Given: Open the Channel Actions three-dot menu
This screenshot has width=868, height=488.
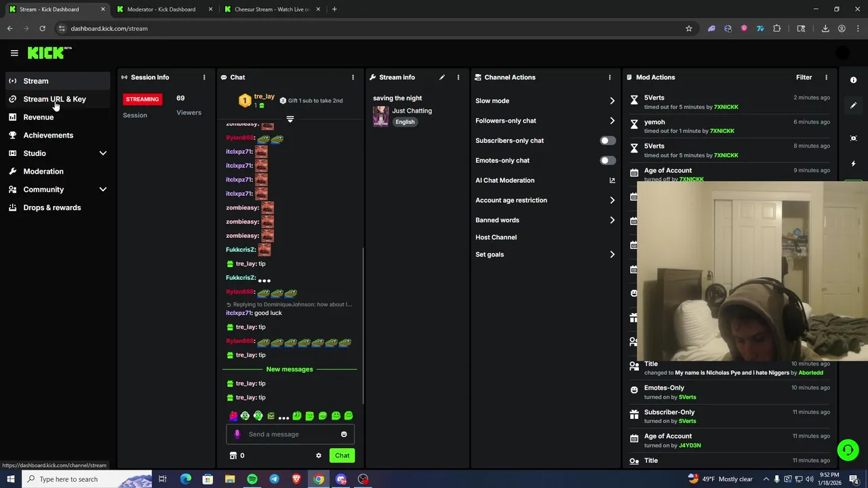Looking at the screenshot, I should click(x=609, y=77).
